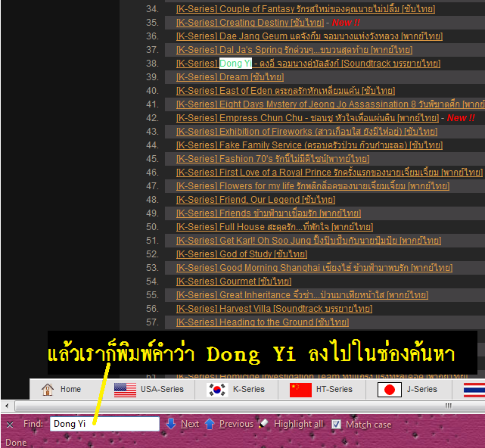Close the find bar with the X icon
The width and height of the screenshot is (485, 448).
[10, 425]
